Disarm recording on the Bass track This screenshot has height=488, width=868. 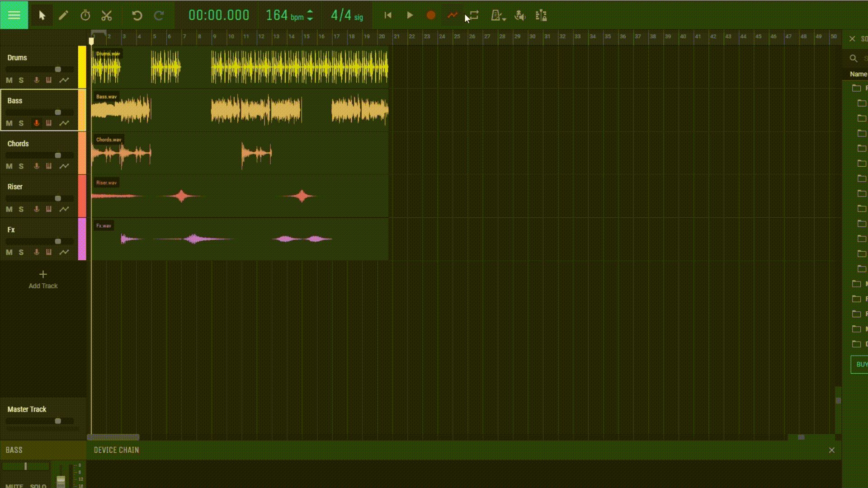pyautogui.click(x=36, y=123)
